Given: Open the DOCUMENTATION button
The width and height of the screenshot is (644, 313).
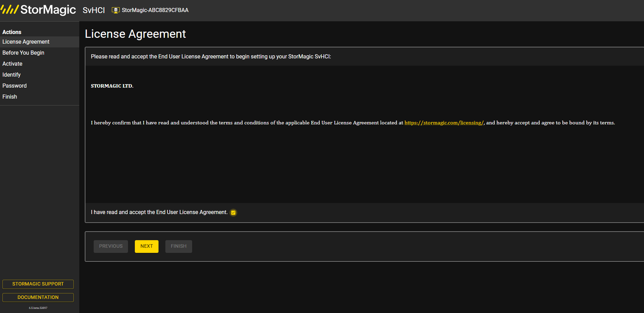Looking at the screenshot, I should click(x=38, y=298).
